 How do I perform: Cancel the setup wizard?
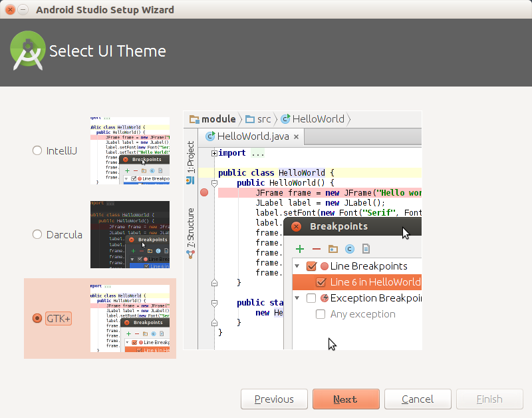tap(418, 399)
